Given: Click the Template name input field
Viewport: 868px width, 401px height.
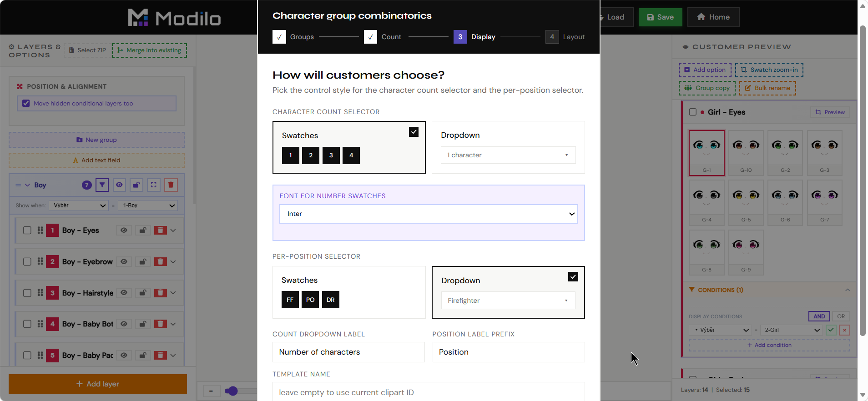Looking at the screenshot, I should (x=429, y=392).
